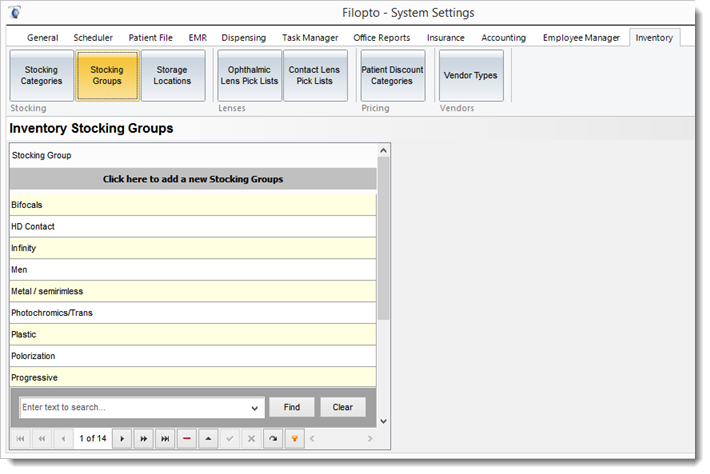Viewport: 710px width, 474px height.
Task: Select the Infinity row
Action: (x=193, y=248)
